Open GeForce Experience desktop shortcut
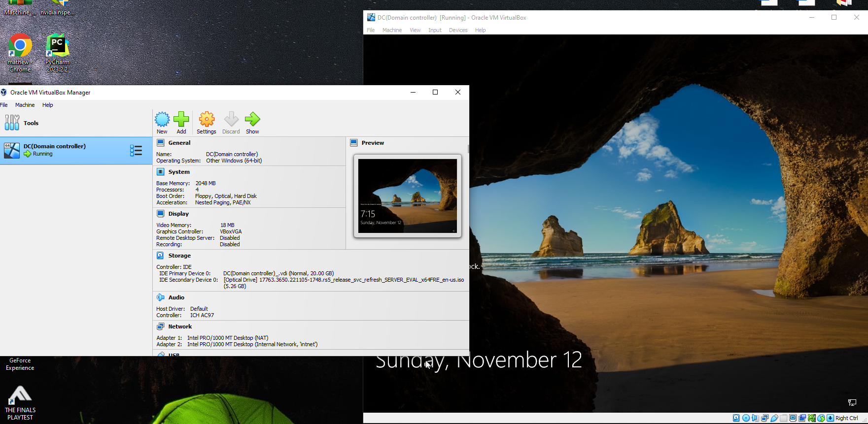The image size is (868, 424). 20,364
